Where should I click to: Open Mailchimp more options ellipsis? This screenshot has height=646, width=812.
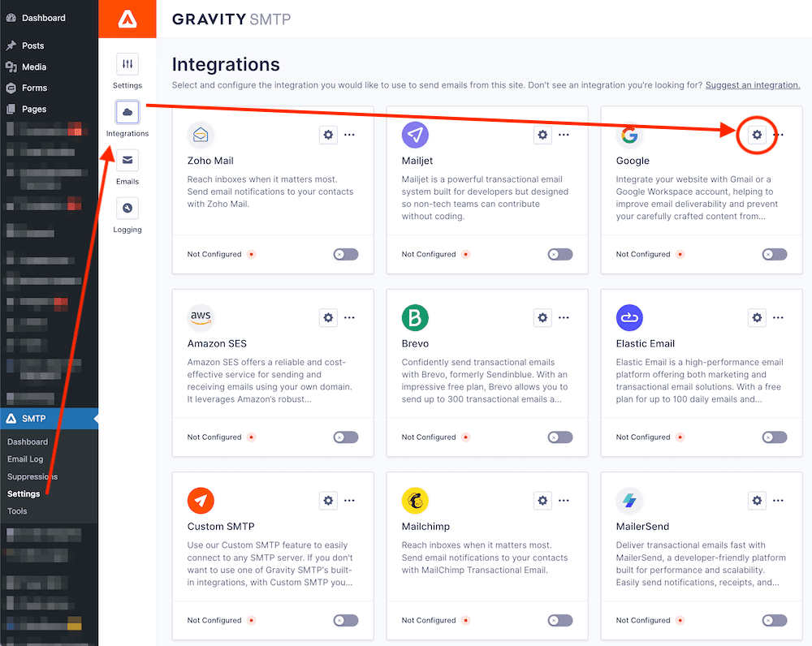[564, 501]
